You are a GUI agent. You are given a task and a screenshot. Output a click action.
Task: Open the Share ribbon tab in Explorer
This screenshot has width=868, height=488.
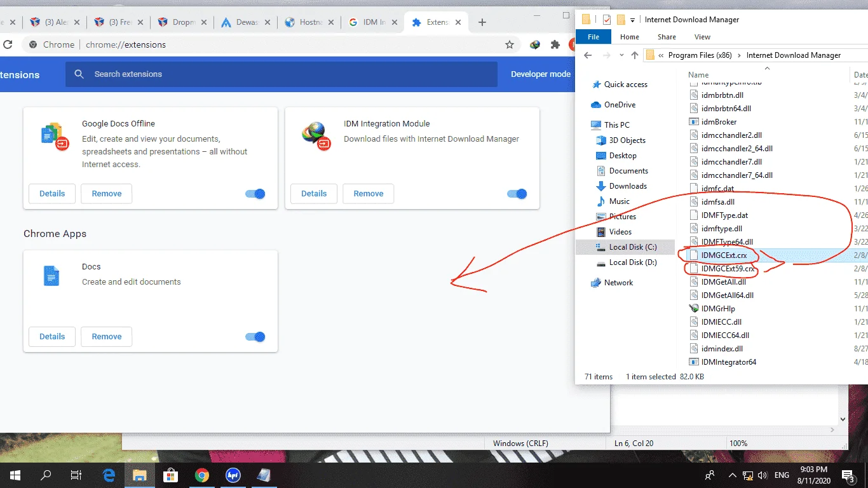[x=667, y=37]
